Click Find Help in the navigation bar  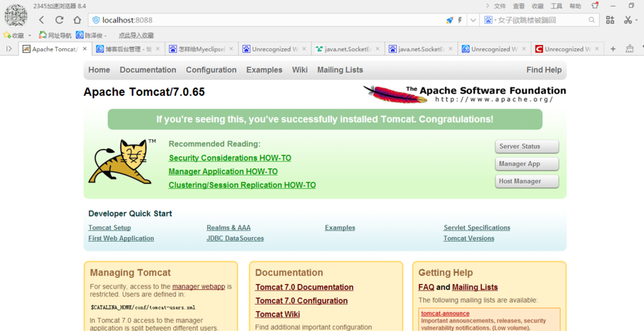click(543, 70)
